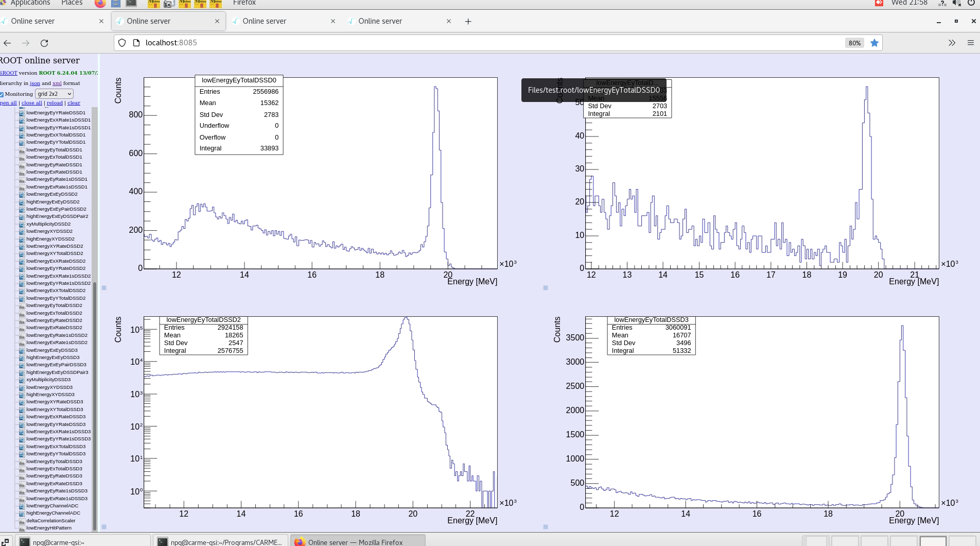980x546 pixels.
Task: Click the close all link
Action: tap(32, 103)
